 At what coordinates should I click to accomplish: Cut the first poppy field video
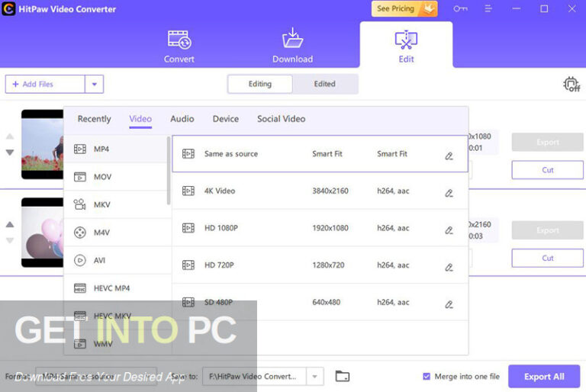click(547, 170)
